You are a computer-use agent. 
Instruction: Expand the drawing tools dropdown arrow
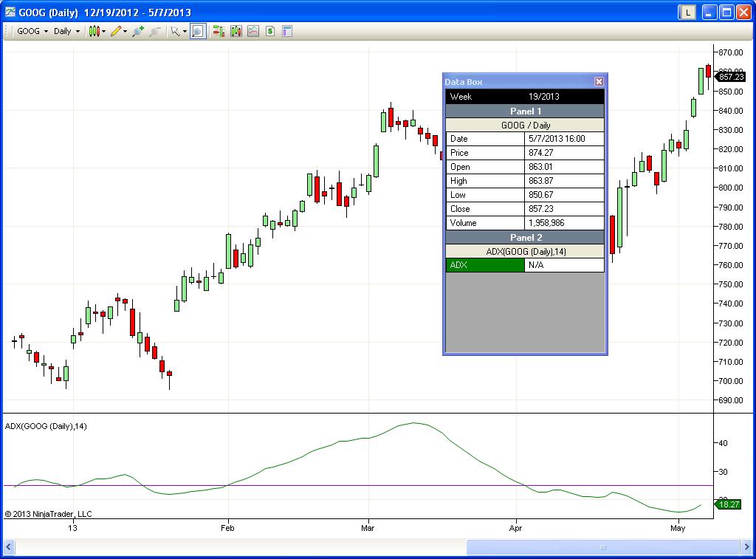(125, 31)
